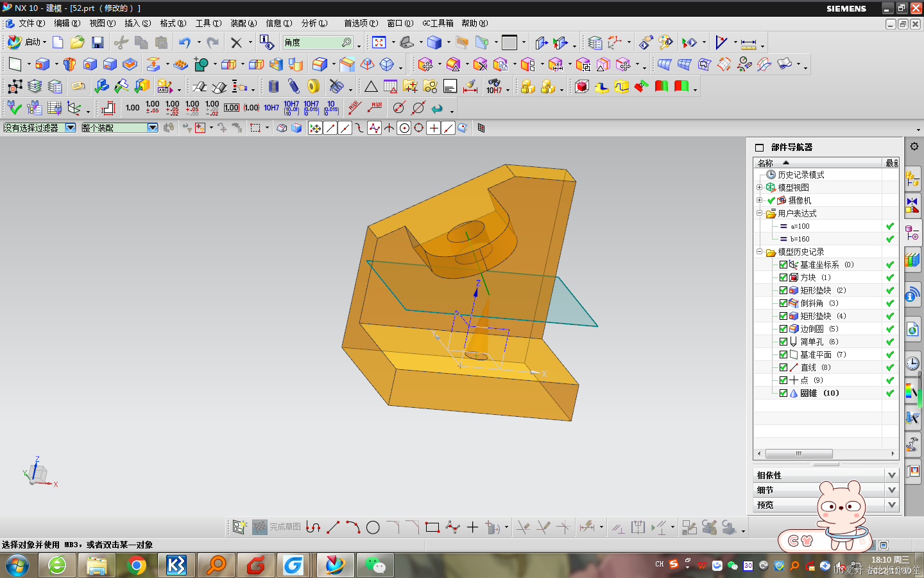Click the Undo arrow icon
This screenshot has height=578, width=924.
[185, 42]
